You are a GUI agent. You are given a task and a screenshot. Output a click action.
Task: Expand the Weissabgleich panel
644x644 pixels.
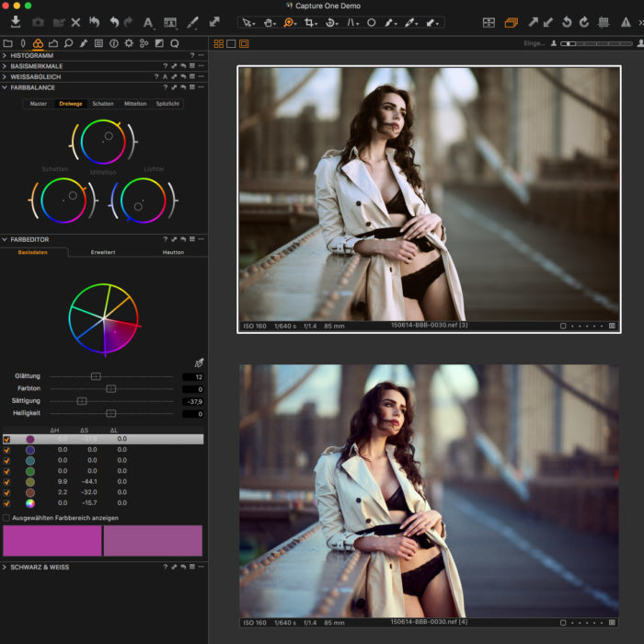5,76
